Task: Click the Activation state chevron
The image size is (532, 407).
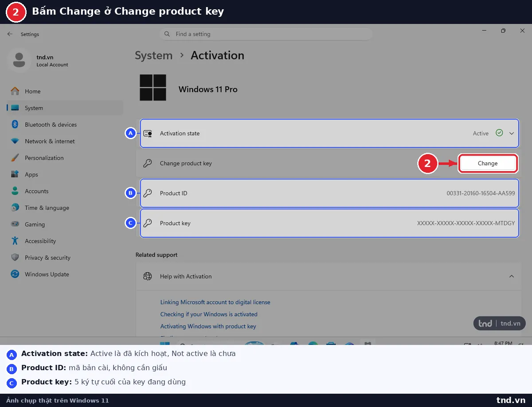Action: 512,133
